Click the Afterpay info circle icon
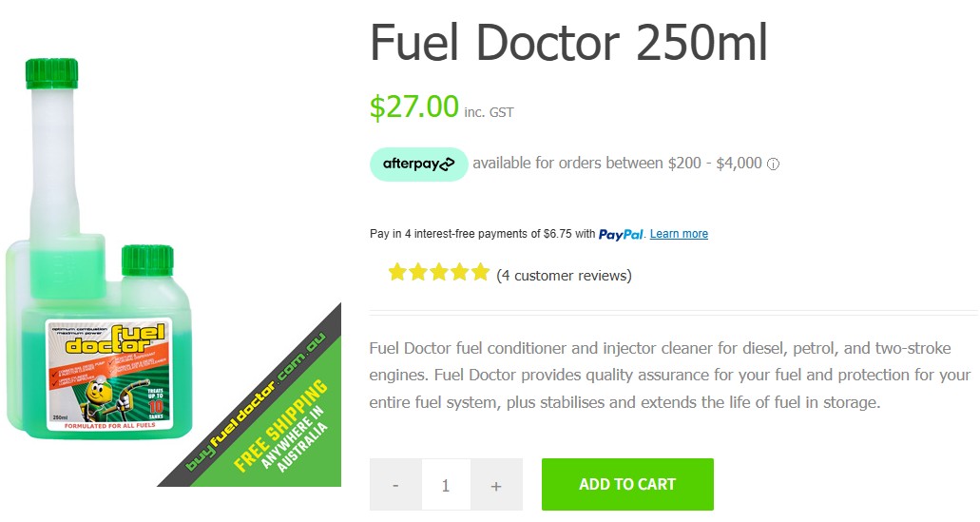 tap(773, 164)
